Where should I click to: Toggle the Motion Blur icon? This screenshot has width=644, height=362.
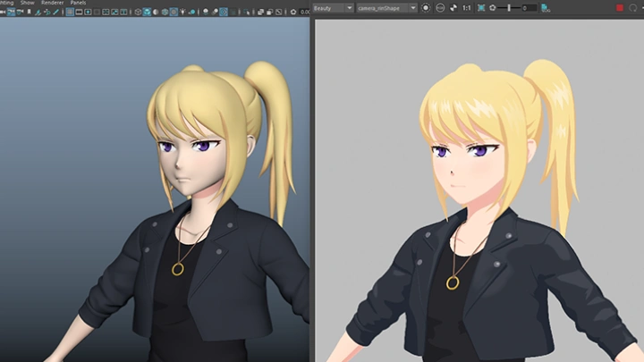pyautogui.click(x=215, y=12)
